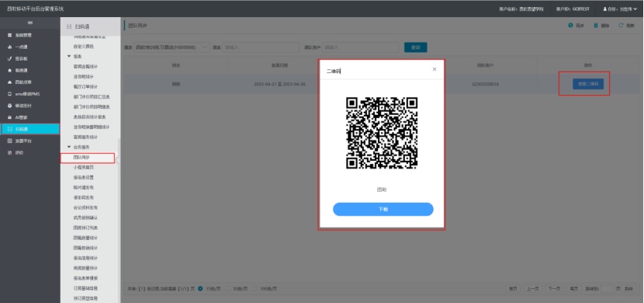Open 团房预订列表 in the submenu
Image resolution: width=644 pixels, height=303 pixels.
click(85, 228)
